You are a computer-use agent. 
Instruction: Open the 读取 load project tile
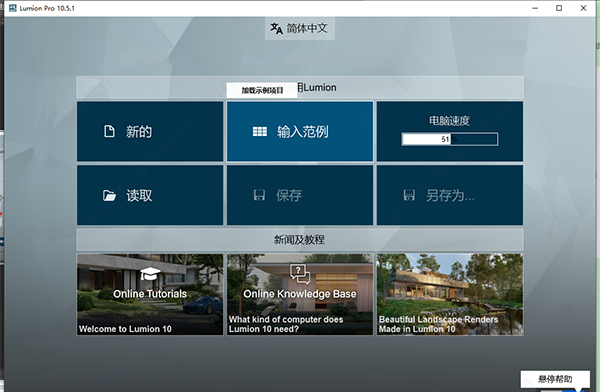tap(150, 195)
